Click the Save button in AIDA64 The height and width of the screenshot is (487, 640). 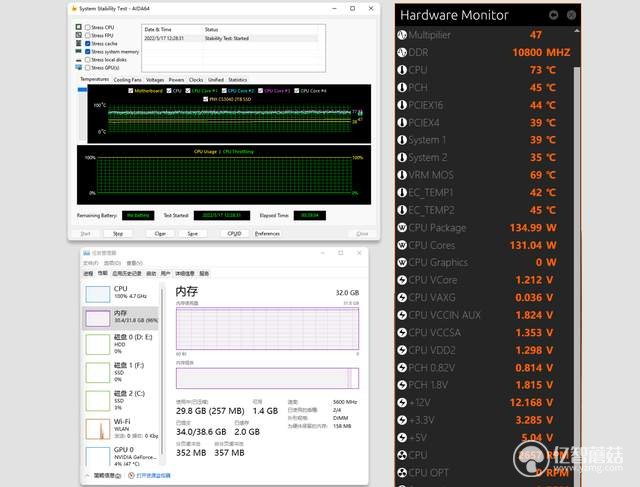(x=192, y=233)
